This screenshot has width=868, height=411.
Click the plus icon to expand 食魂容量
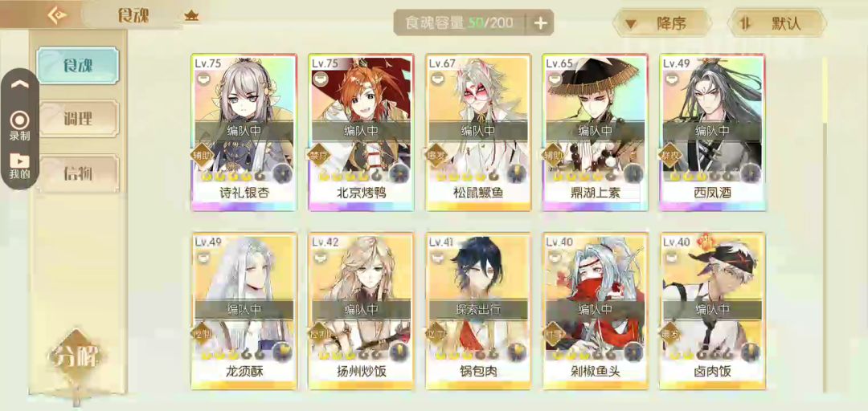(541, 22)
